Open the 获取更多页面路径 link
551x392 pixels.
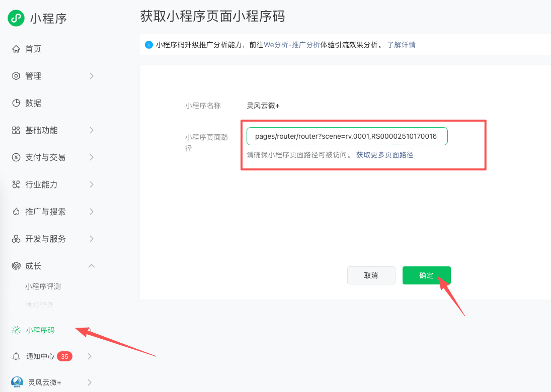(385, 155)
